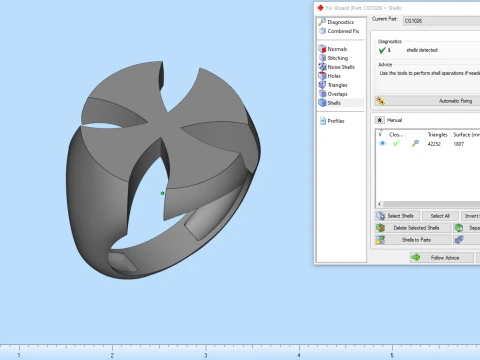Click the Invert selection button
Viewport: 480px width, 360px height.
(x=470, y=216)
